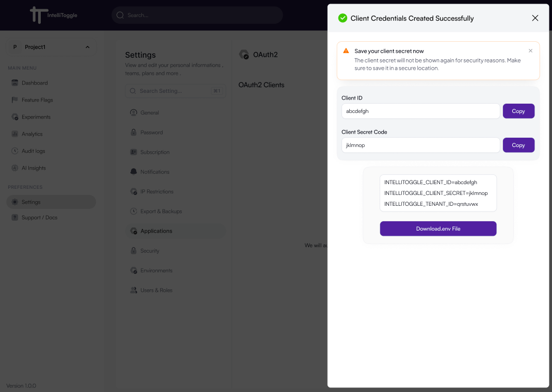
Task: Download the .env file
Action: (438, 228)
